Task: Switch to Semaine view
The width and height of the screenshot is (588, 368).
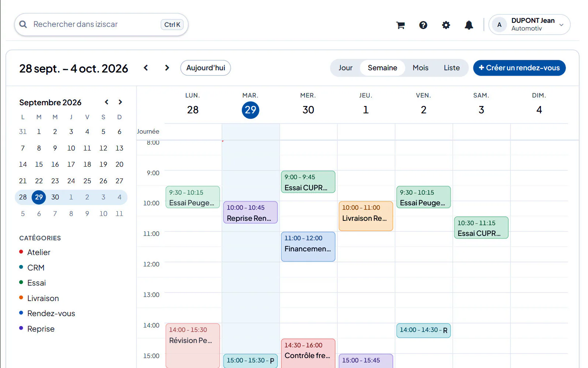Action: 382,68
